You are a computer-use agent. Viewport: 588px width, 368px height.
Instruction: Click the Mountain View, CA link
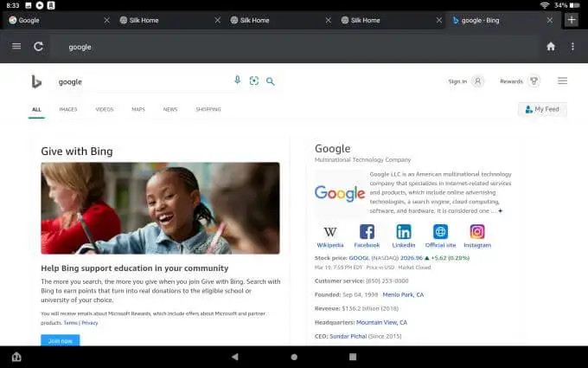tap(381, 322)
